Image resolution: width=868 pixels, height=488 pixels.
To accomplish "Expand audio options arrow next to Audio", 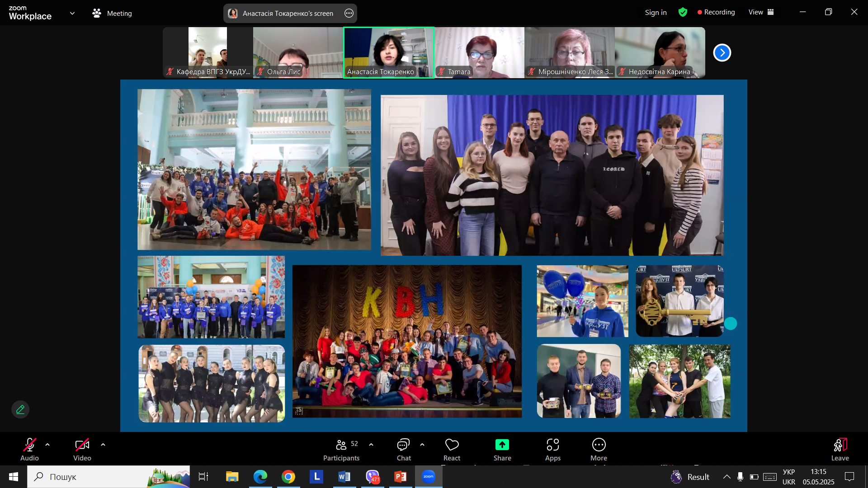I will click(x=47, y=445).
